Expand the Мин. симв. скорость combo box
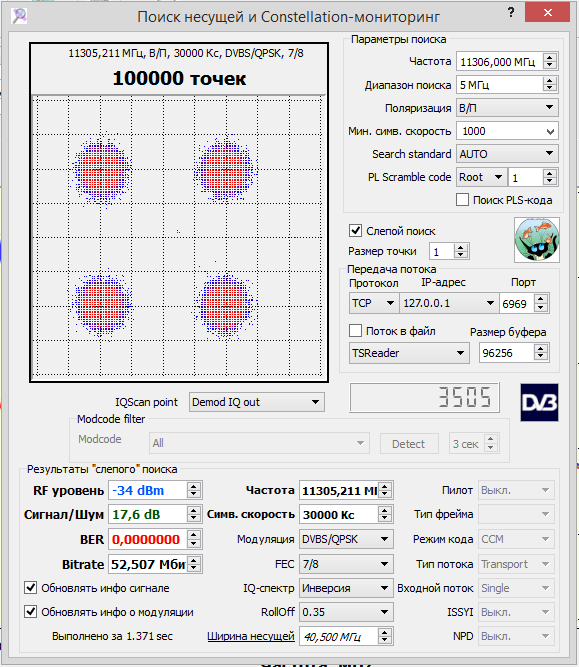The height and width of the screenshot is (667, 579). pos(550,131)
